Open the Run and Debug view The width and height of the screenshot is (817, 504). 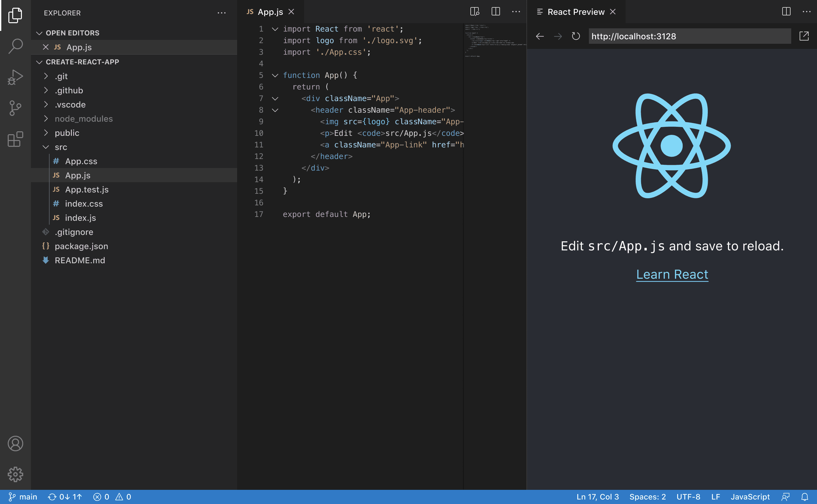(15, 77)
